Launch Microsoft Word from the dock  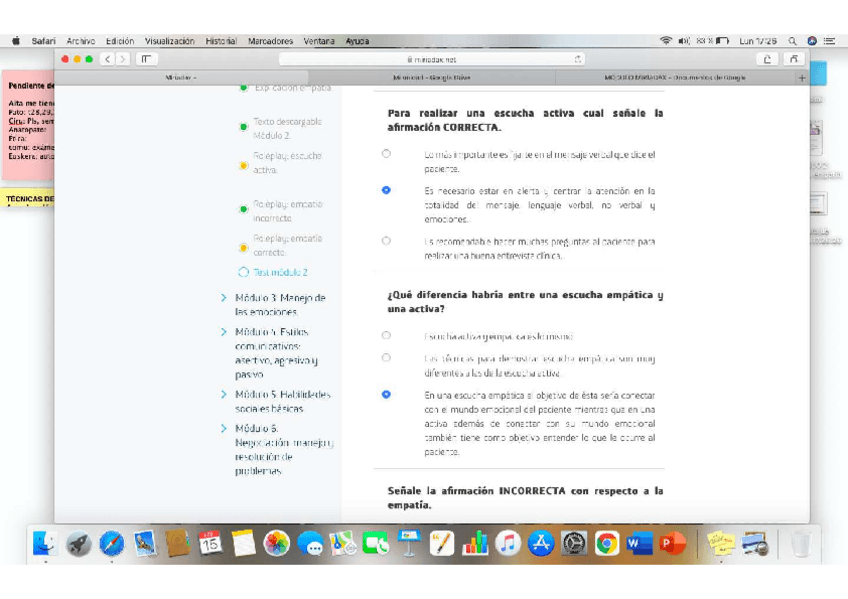[x=639, y=543]
